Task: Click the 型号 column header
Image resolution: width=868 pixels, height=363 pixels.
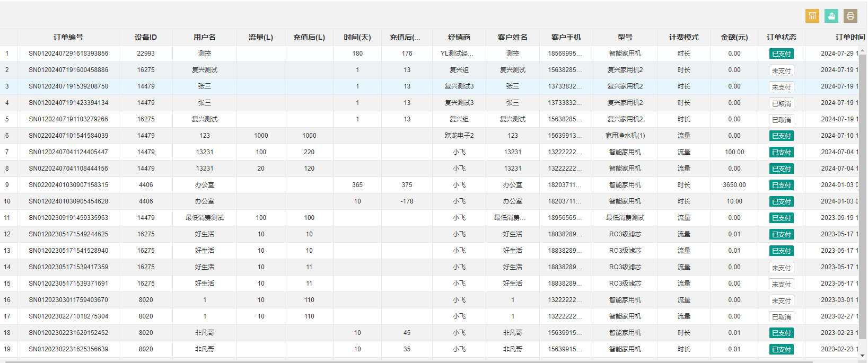Action: click(x=625, y=37)
